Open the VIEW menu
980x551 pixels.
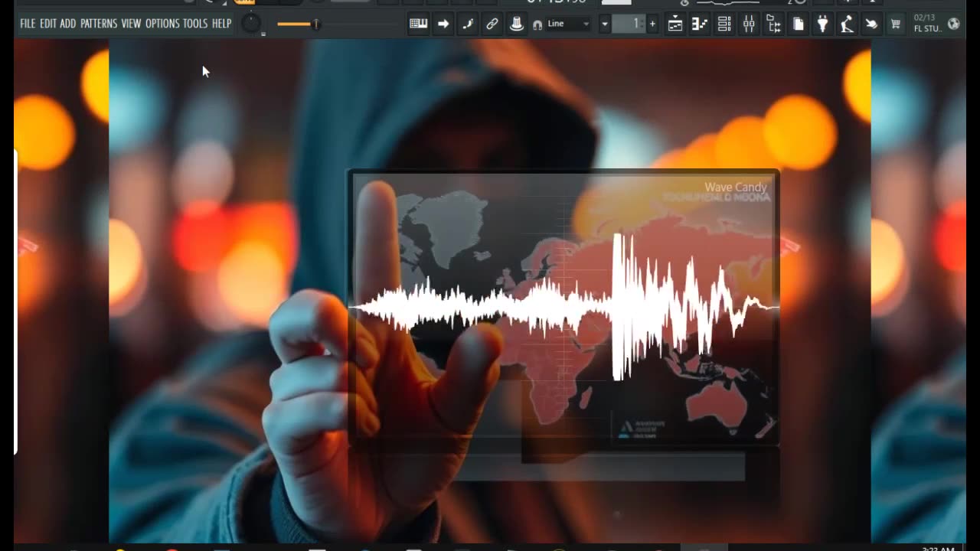(131, 24)
